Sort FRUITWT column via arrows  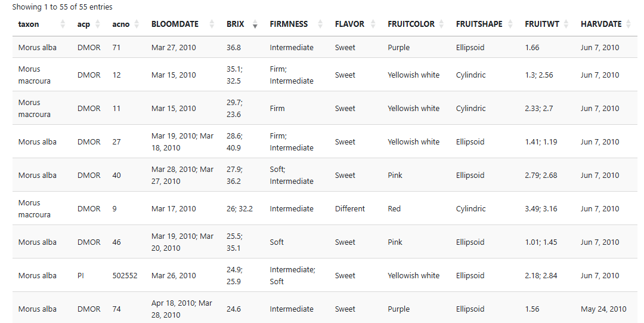566,24
